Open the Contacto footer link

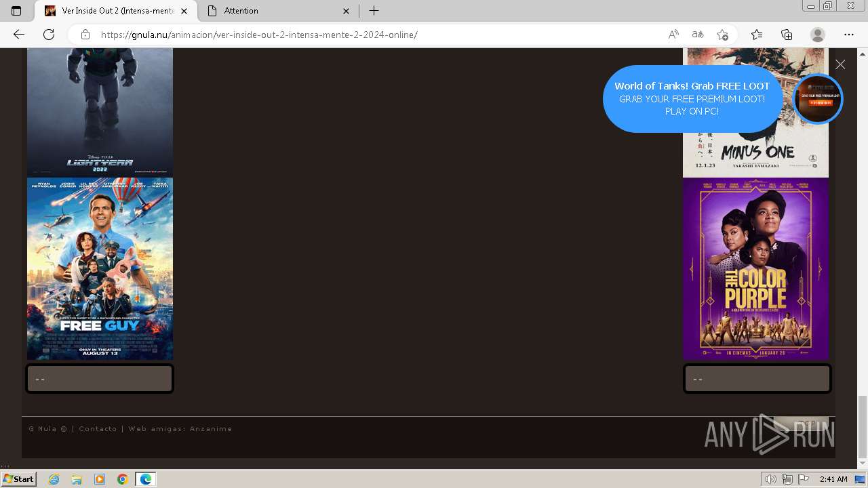[98, 428]
